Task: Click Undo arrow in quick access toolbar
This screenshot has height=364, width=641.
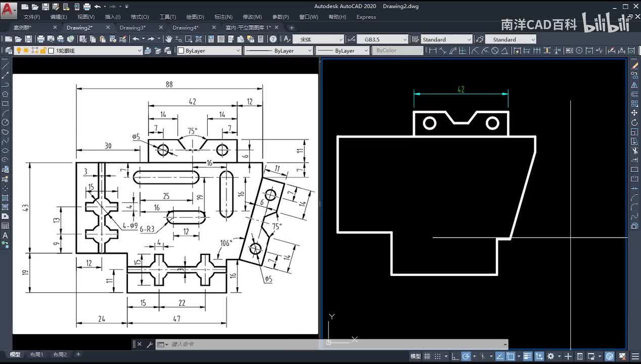Action: [97, 7]
